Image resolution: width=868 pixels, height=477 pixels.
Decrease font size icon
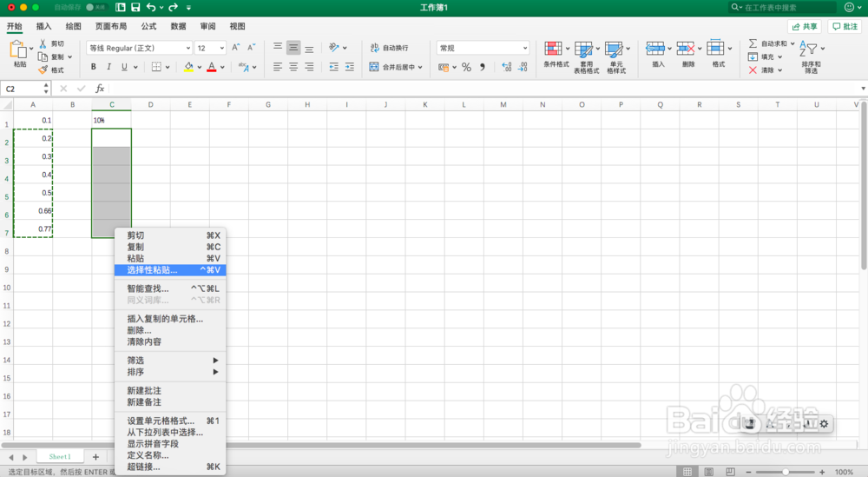coord(252,48)
